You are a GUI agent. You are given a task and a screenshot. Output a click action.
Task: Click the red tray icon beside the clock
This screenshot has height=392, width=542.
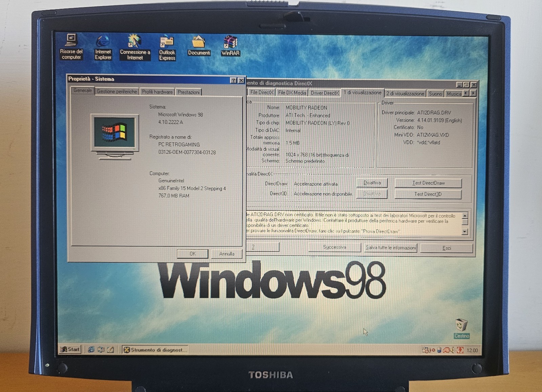pos(460,350)
